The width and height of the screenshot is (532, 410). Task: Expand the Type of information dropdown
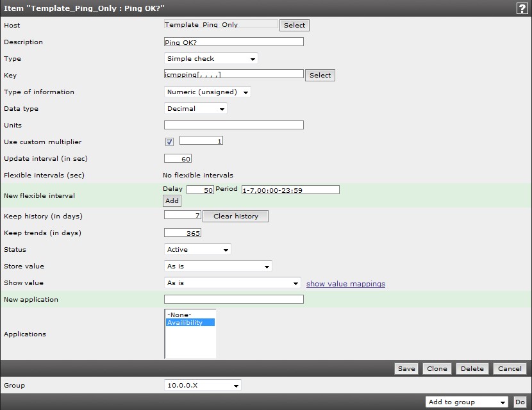click(x=208, y=92)
